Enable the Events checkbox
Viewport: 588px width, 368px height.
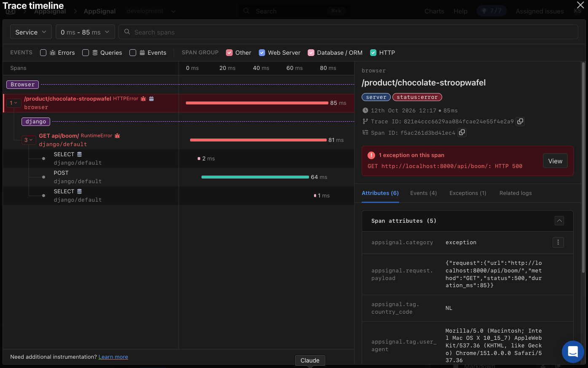tap(133, 53)
